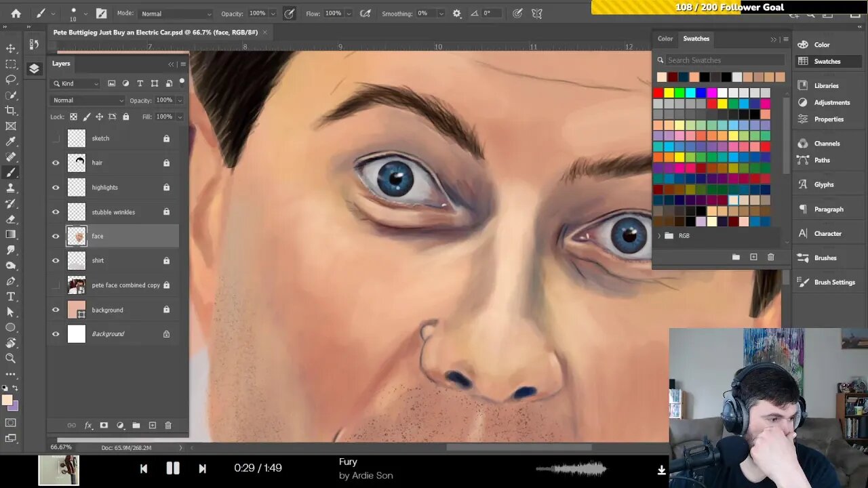
Task: Open smoothing options gear
Action: coord(456,13)
